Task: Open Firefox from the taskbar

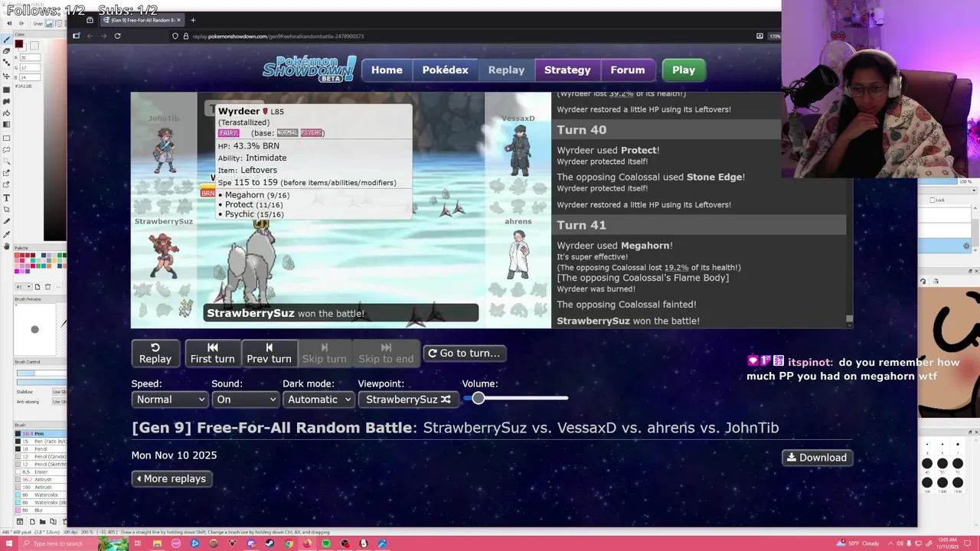Action: 307,543
